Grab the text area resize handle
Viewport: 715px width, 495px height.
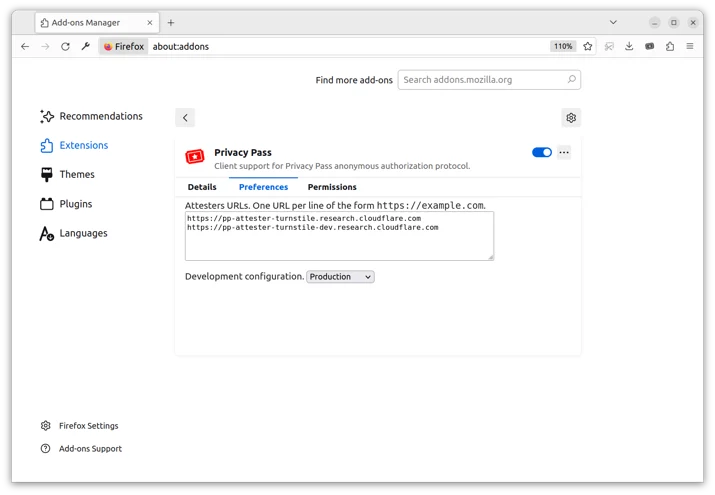pyautogui.click(x=491, y=258)
